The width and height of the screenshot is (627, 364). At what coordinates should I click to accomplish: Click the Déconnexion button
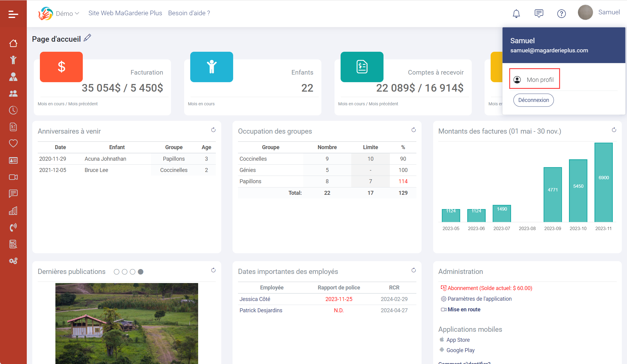533,100
